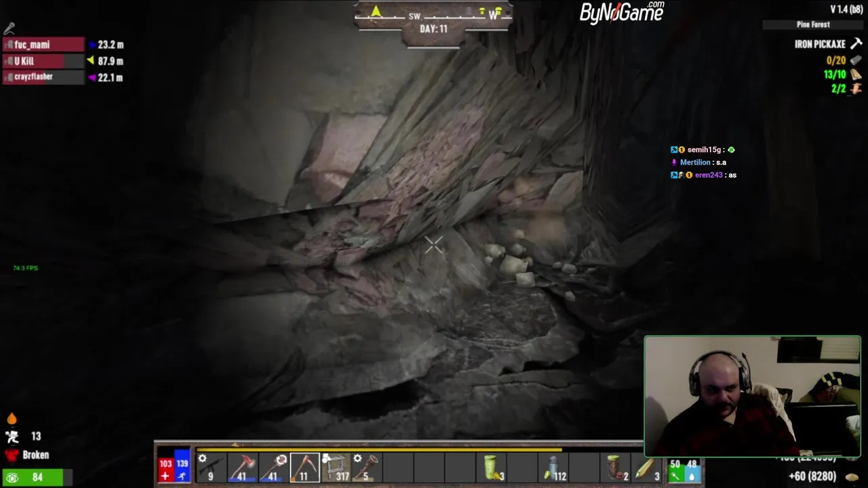The height and width of the screenshot is (488, 868).
Task: Click the stealth eye meter icon
Action: point(12,478)
